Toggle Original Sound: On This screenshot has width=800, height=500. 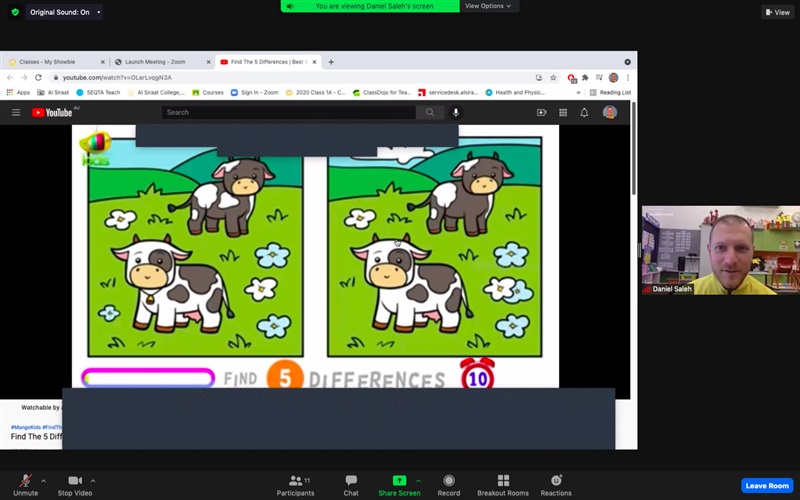(60, 12)
